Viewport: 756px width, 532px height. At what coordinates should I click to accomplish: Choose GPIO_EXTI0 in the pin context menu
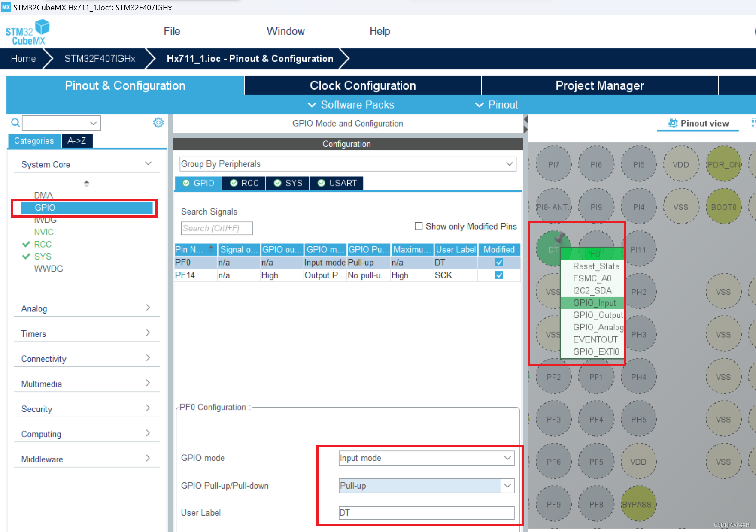pyautogui.click(x=592, y=351)
